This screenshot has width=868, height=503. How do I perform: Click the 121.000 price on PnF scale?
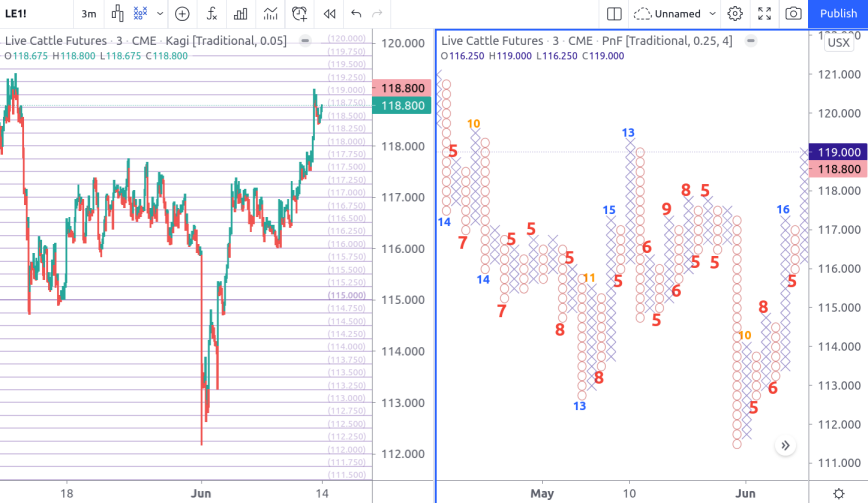tap(839, 74)
